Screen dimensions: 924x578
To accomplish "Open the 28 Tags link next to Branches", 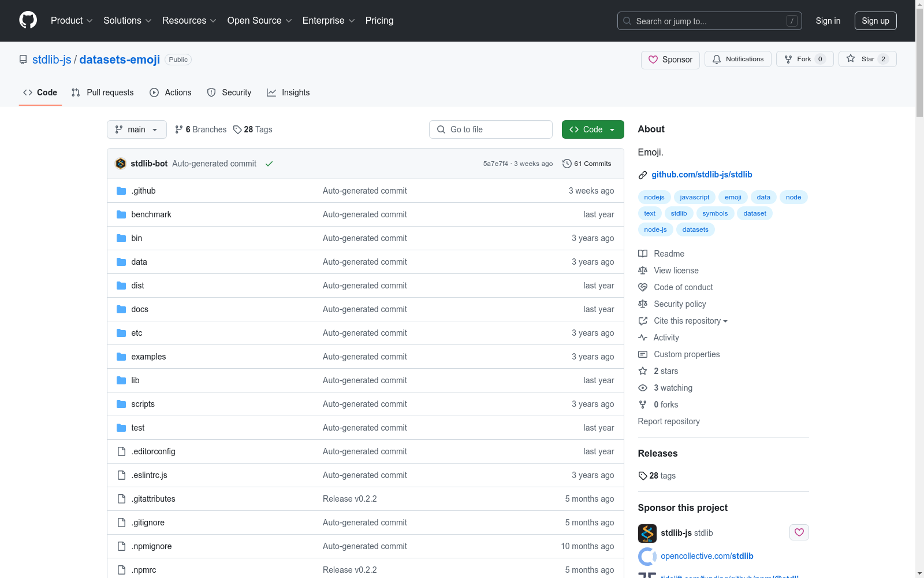I will [x=253, y=129].
